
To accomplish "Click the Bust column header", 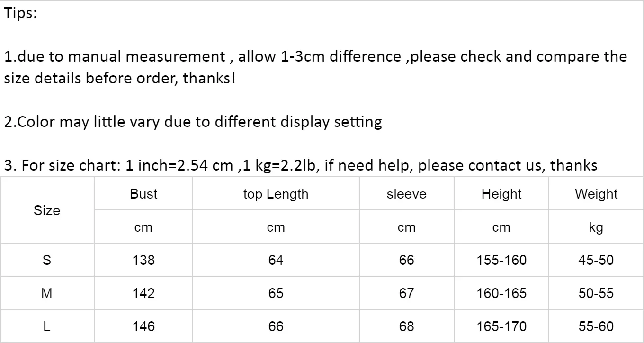I will 143,194.
